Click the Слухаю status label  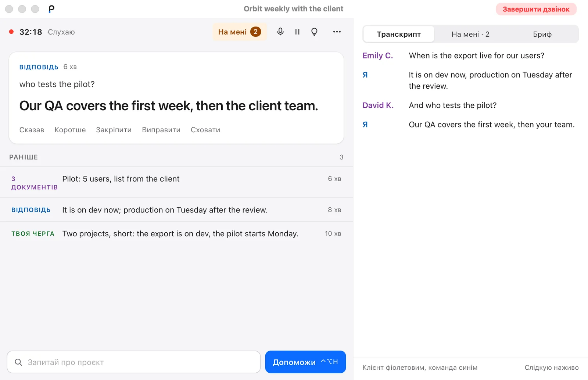point(61,32)
